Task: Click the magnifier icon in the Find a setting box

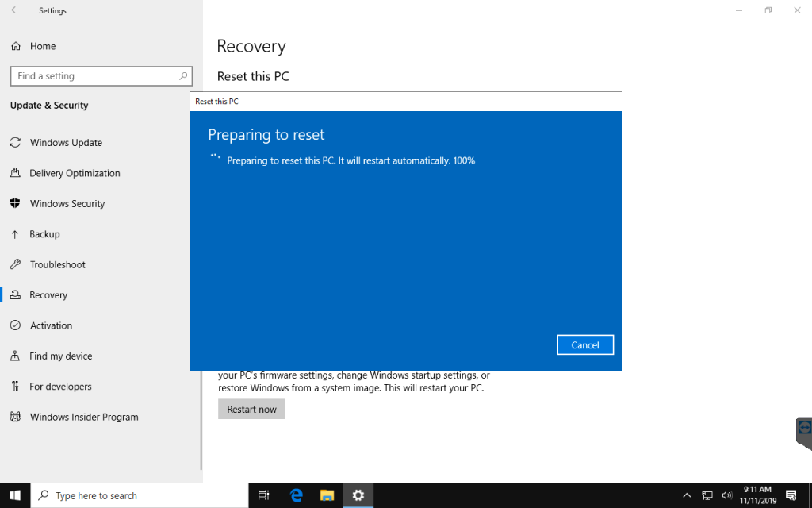Action: click(183, 76)
